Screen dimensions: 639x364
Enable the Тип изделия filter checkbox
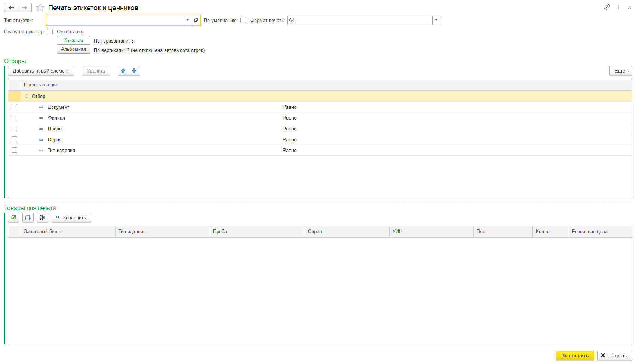pos(15,150)
